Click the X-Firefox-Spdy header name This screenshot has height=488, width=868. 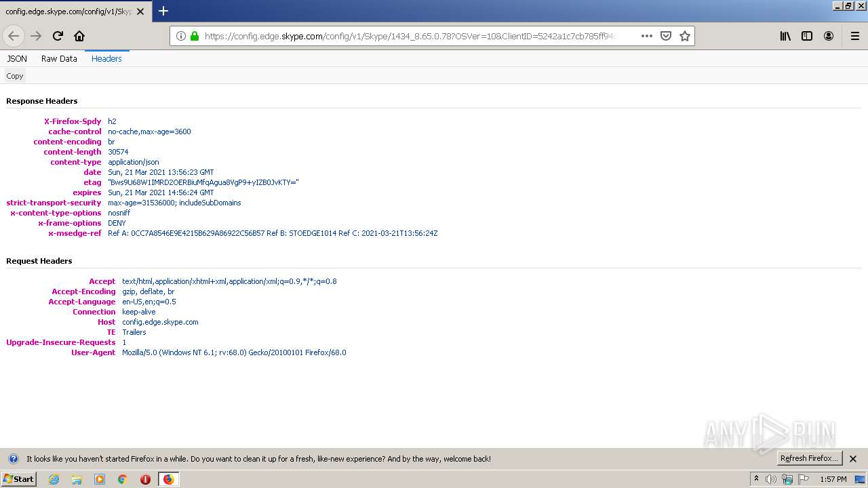tap(73, 121)
